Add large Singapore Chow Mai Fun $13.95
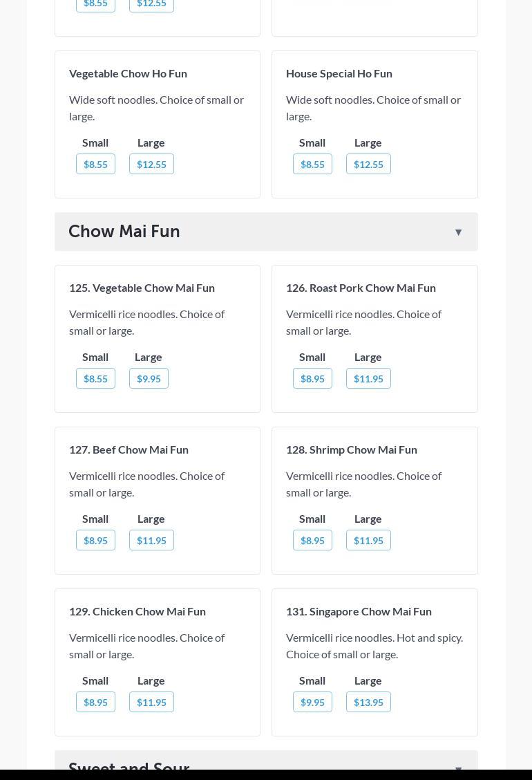The height and width of the screenshot is (780, 532). coord(368,703)
